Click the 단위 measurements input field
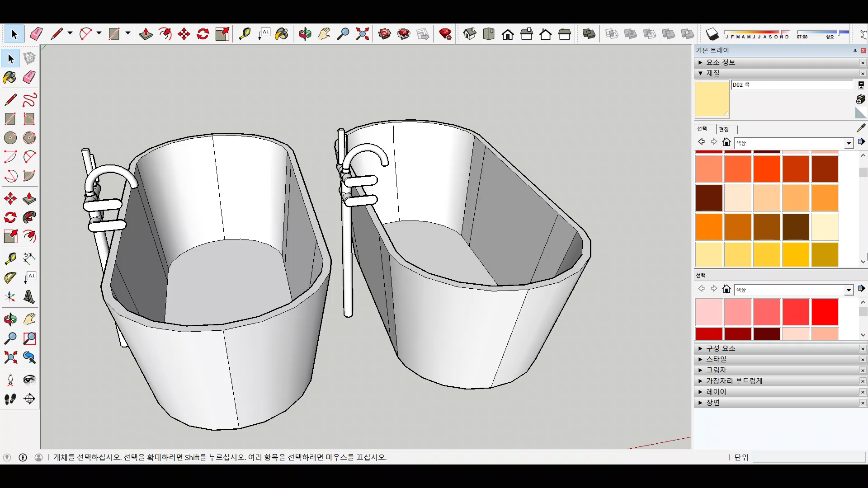This screenshot has height=488, width=868. pos(808,457)
